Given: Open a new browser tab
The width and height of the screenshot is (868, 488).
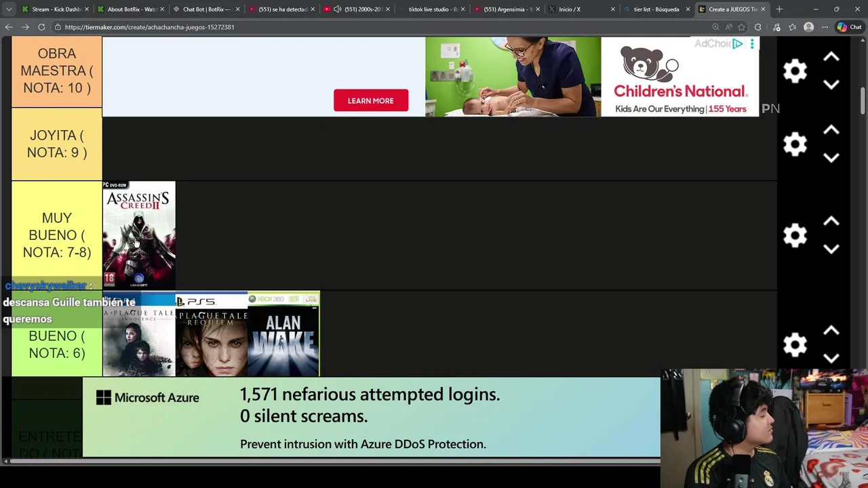Looking at the screenshot, I should coord(779,9).
